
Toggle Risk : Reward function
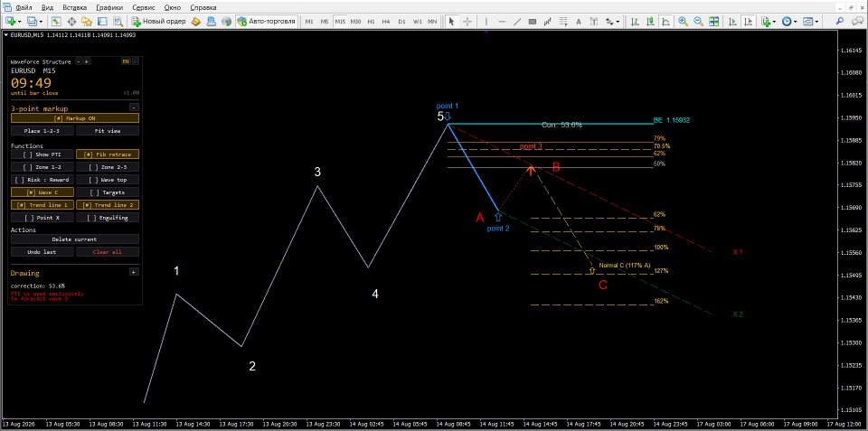click(x=42, y=180)
